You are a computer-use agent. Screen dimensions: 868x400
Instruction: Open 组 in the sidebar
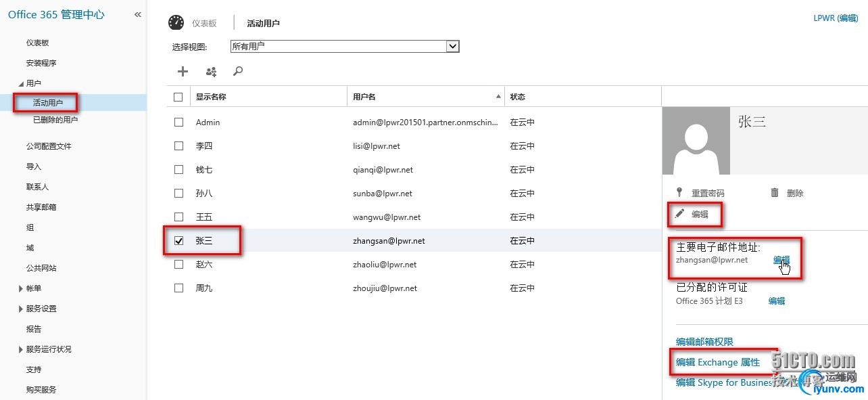point(30,227)
